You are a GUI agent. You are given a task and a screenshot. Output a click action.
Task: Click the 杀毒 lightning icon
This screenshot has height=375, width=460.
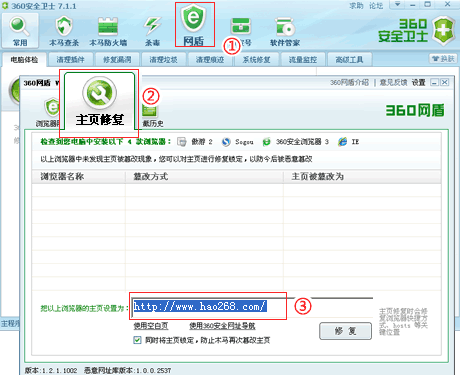[152, 26]
